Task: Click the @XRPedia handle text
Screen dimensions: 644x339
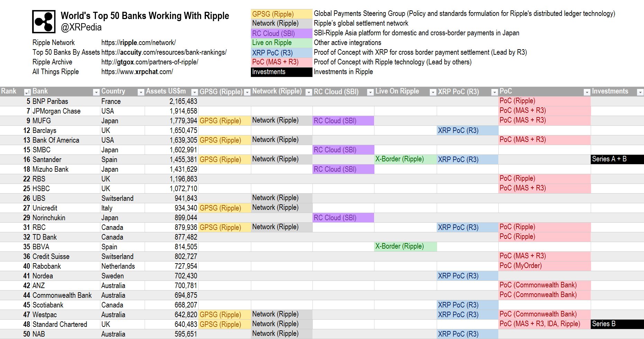Action: (81, 27)
